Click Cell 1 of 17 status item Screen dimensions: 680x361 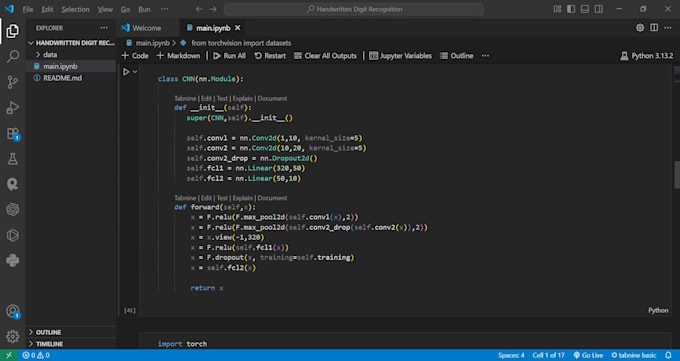click(549, 355)
